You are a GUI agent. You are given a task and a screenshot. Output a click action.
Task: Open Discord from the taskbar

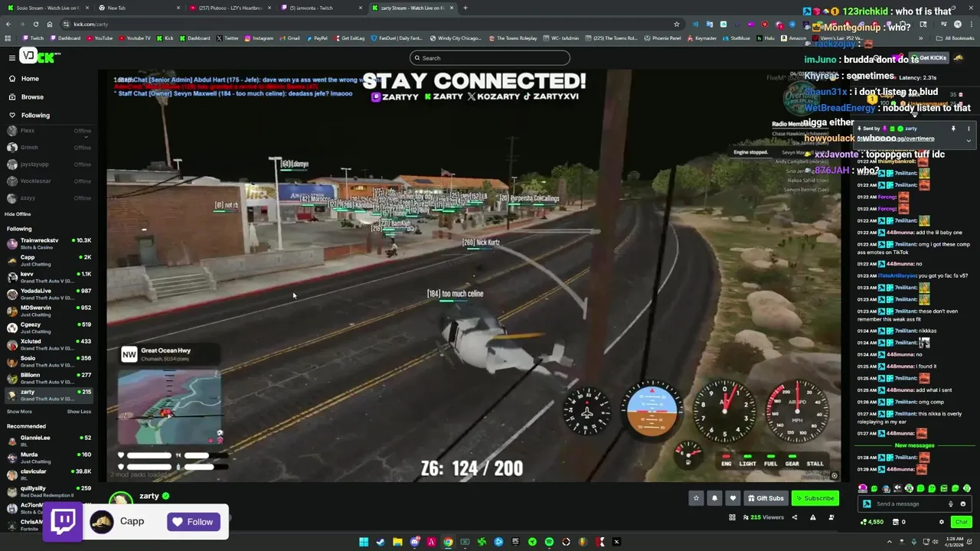pyautogui.click(x=414, y=542)
